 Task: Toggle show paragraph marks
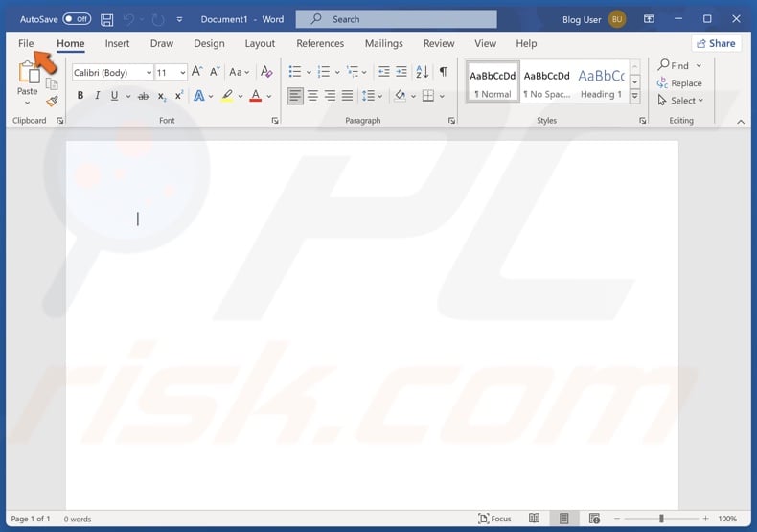pyautogui.click(x=444, y=72)
